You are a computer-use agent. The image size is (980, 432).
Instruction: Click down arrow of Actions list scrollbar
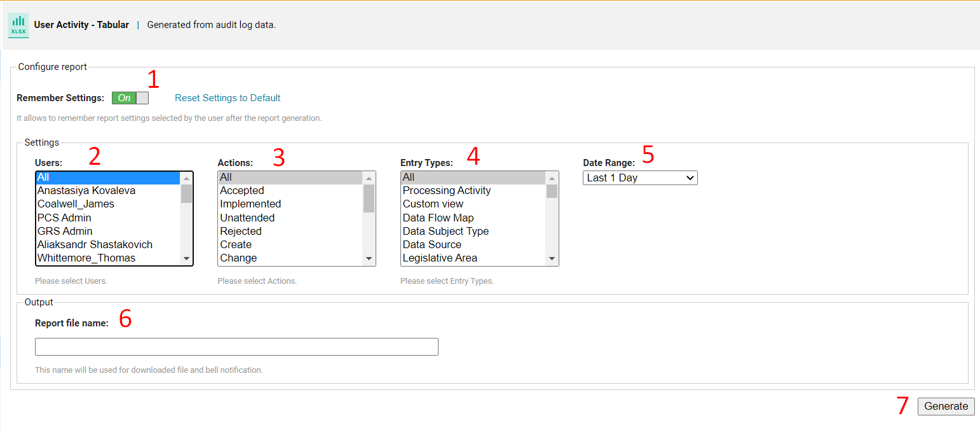click(x=369, y=259)
